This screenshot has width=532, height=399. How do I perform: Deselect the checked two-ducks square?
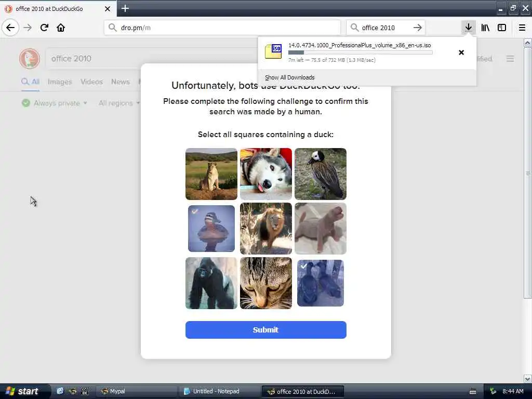[320, 283]
